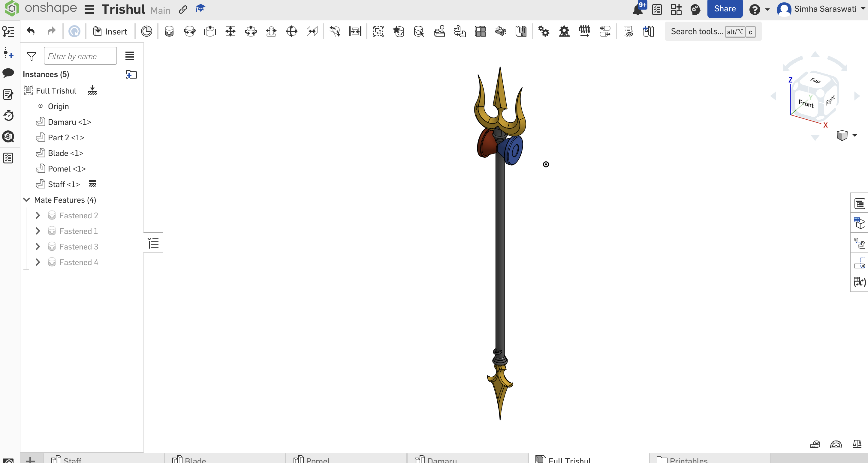Expand the Fastened 4 mate
The image size is (868, 463).
pyautogui.click(x=38, y=262)
